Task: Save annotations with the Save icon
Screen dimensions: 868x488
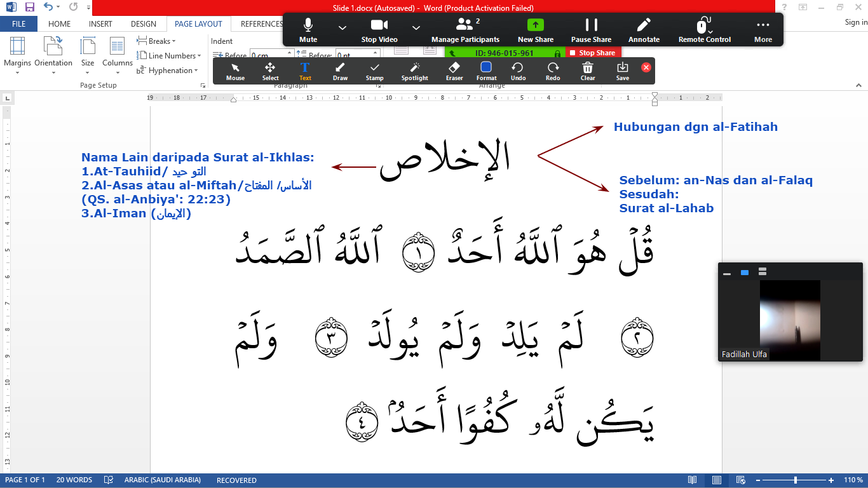Action: pyautogui.click(x=622, y=71)
